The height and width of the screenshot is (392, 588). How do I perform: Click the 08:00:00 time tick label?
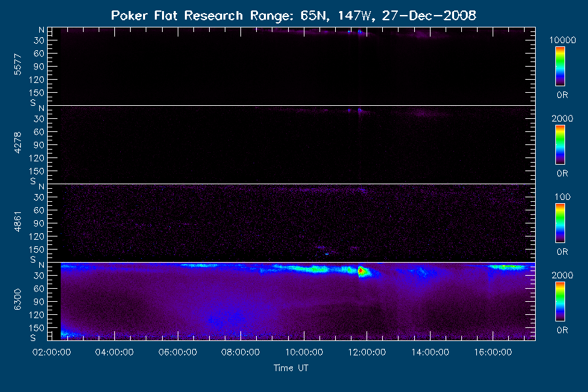tap(240, 352)
